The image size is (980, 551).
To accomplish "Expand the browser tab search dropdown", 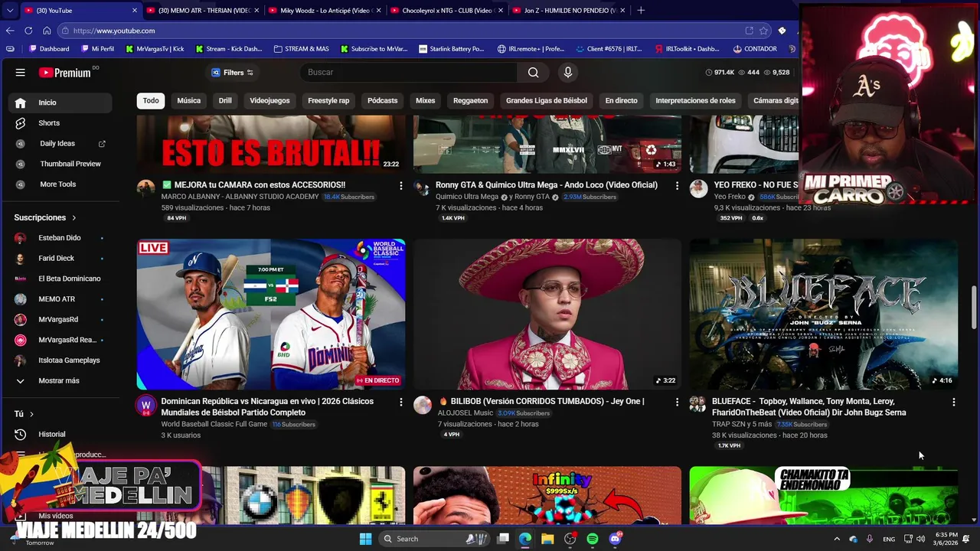I will [x=9, y=11].
